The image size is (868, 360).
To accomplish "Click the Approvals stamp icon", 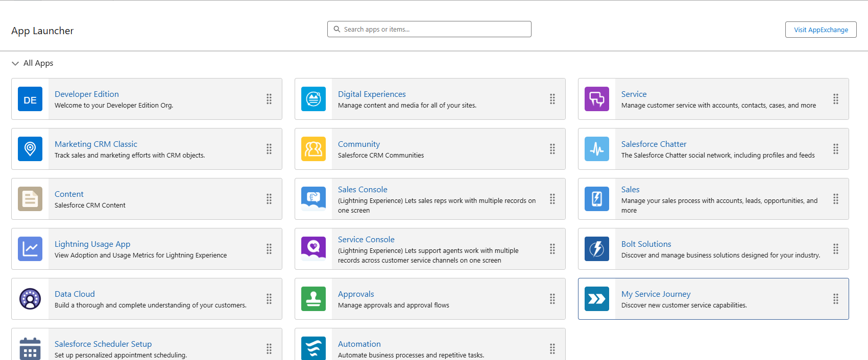I will 314,299.
